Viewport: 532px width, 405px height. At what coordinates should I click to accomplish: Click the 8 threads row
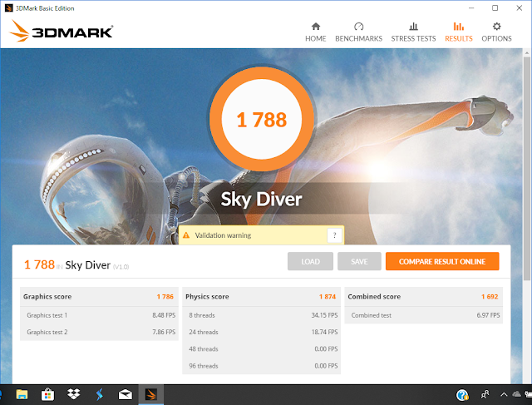pos(261,315)
